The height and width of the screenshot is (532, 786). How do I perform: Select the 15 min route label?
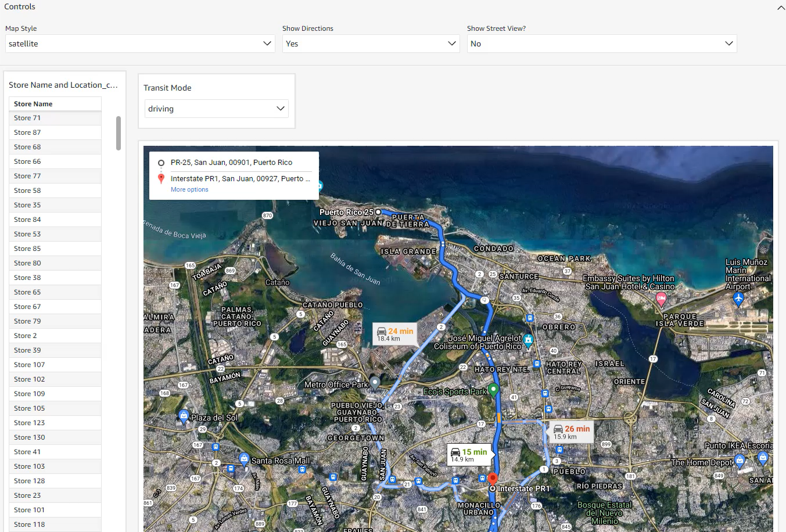469,455
